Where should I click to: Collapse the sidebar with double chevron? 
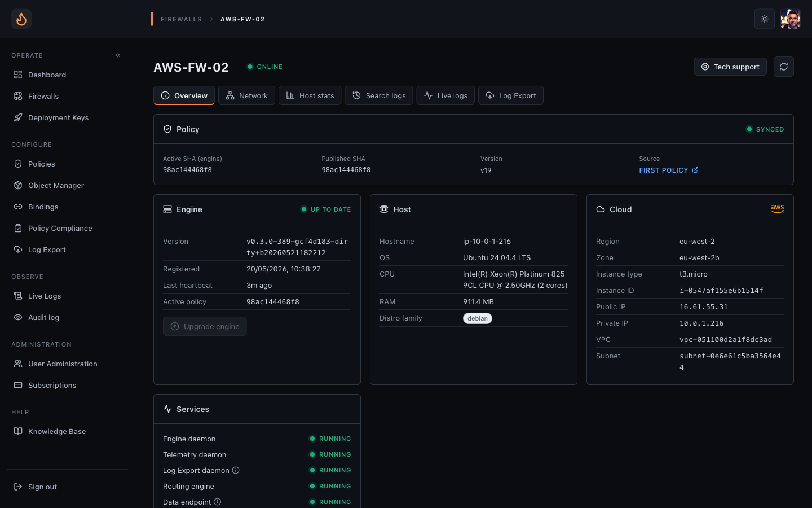[x=118, y=55]
